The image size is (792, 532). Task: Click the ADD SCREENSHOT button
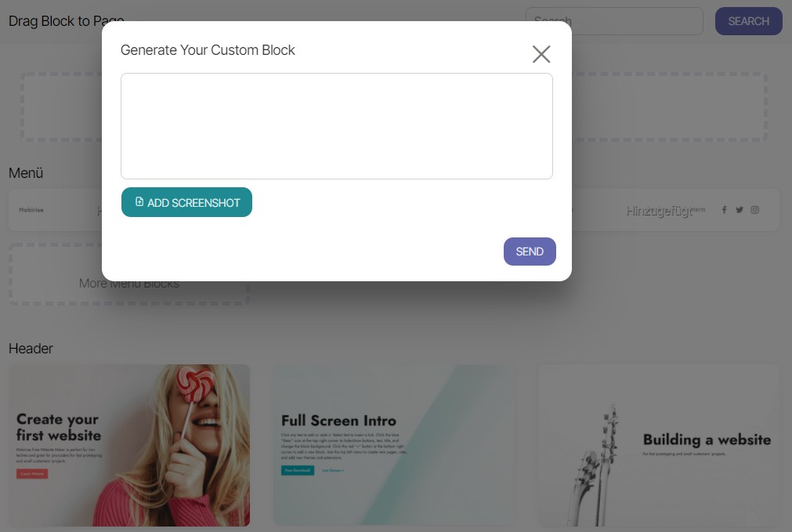[x=186, y=202]
